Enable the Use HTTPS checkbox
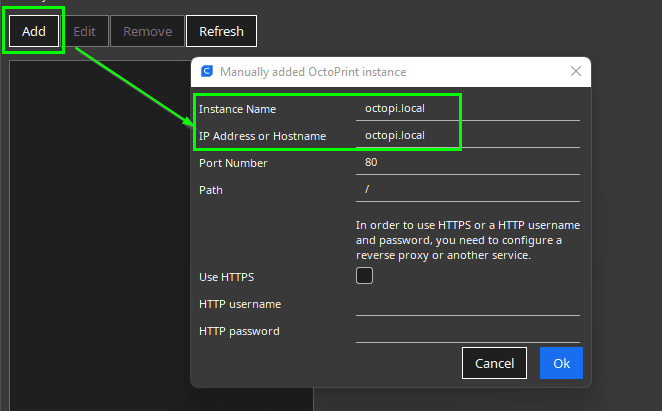 point(364,276)
